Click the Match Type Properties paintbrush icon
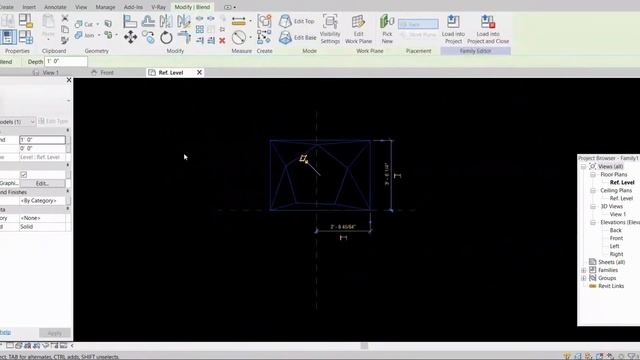 64,40
